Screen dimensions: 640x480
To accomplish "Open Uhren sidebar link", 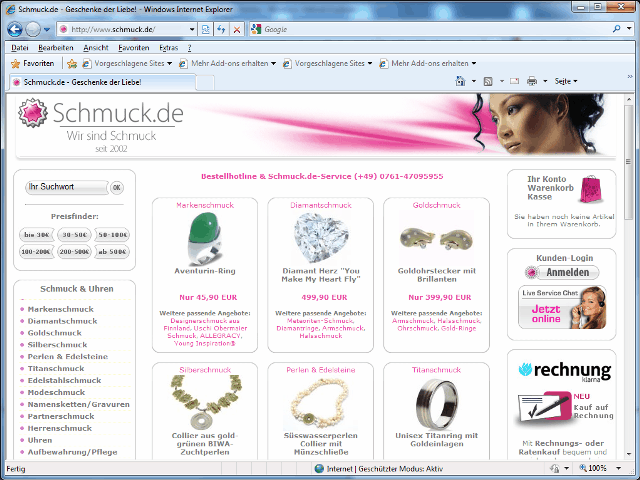I will (40, 440).
